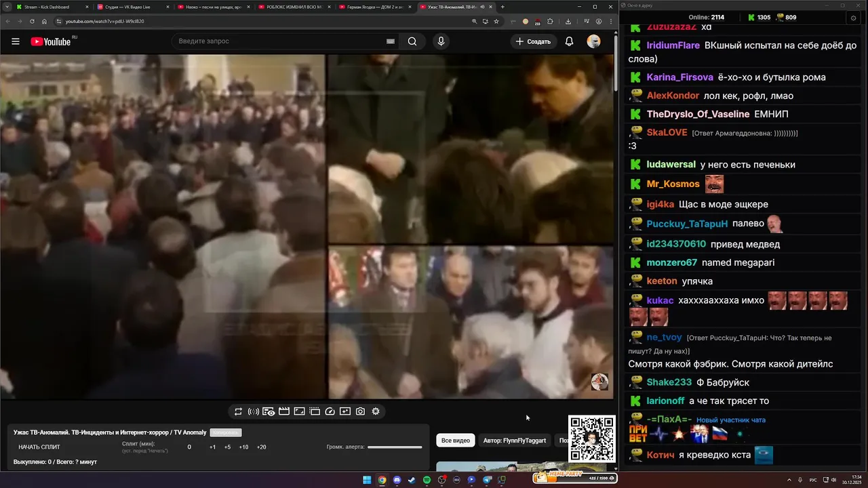Add +5 minutes to the split
Image resolution: width=868 pixels, height=488 pixels.
click(x=227, y=447)
